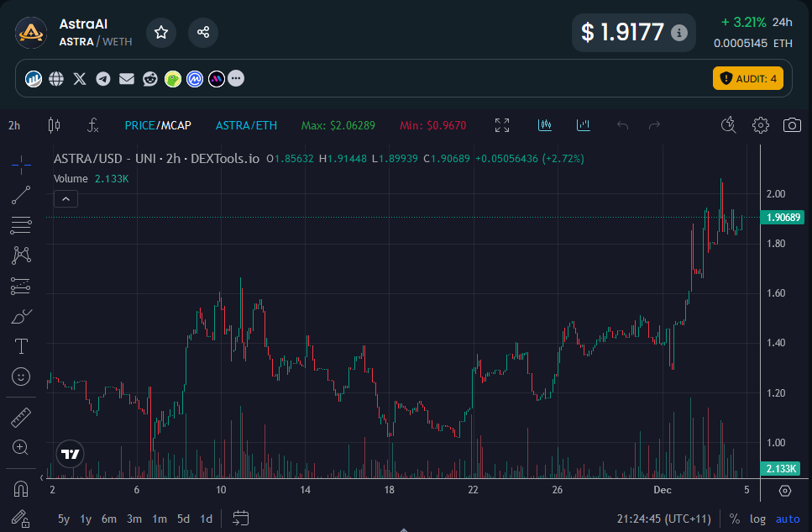Image resolution: width=812 pixels, height=532 pixels.
Task: Select the brush drawing tool
Action: tap(21, 316)
